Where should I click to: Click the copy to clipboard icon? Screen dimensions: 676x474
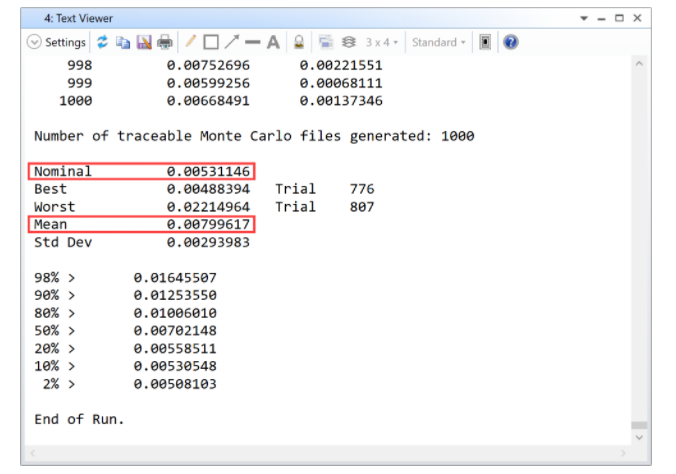123,42
